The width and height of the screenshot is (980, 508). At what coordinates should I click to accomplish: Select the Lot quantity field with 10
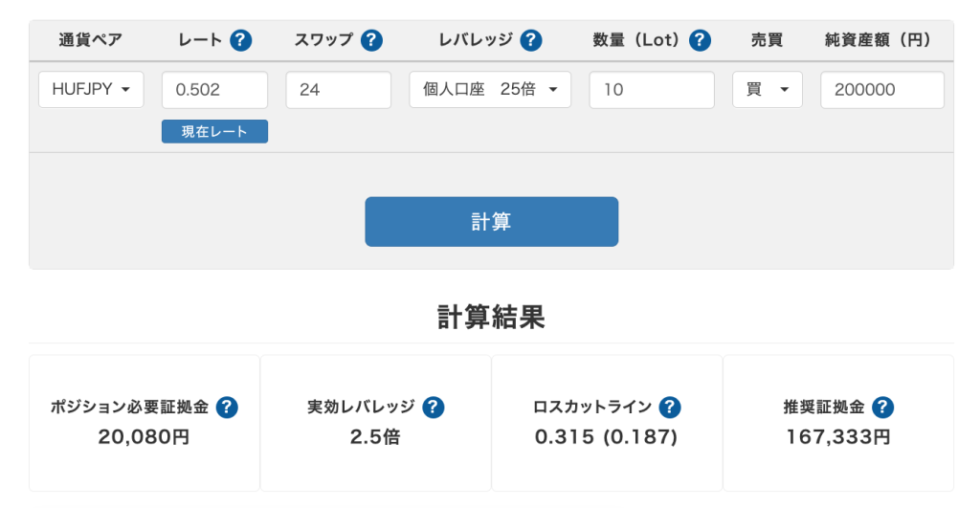point(652,90)
